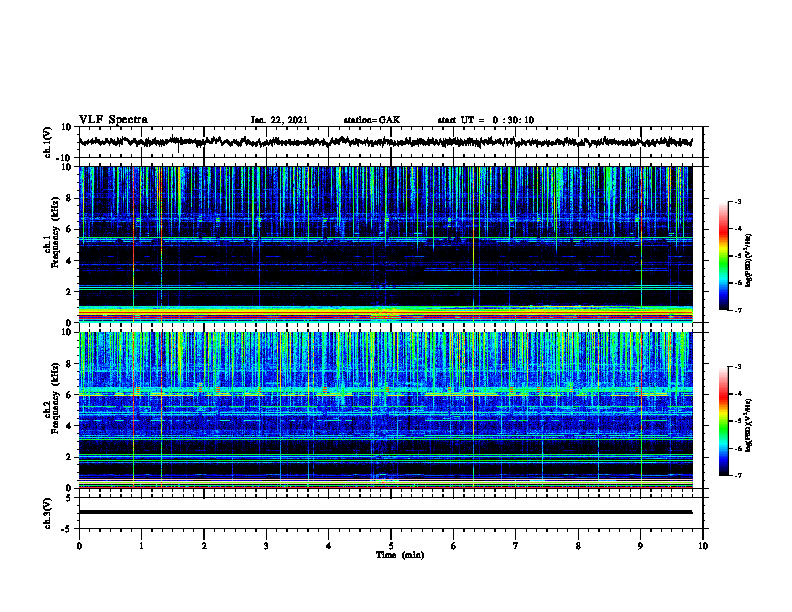Click the time axis tick label 8
The image size is (792, 612).
pos(578,546)
